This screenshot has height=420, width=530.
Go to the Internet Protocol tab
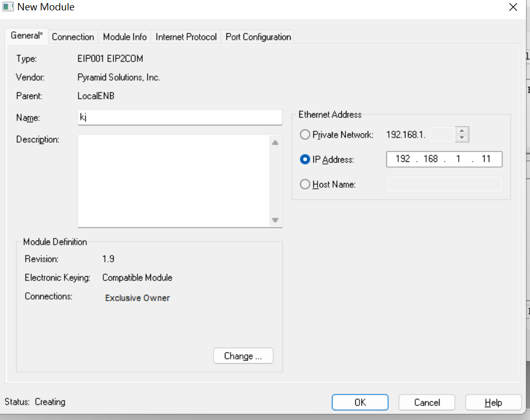coord(186,37)
